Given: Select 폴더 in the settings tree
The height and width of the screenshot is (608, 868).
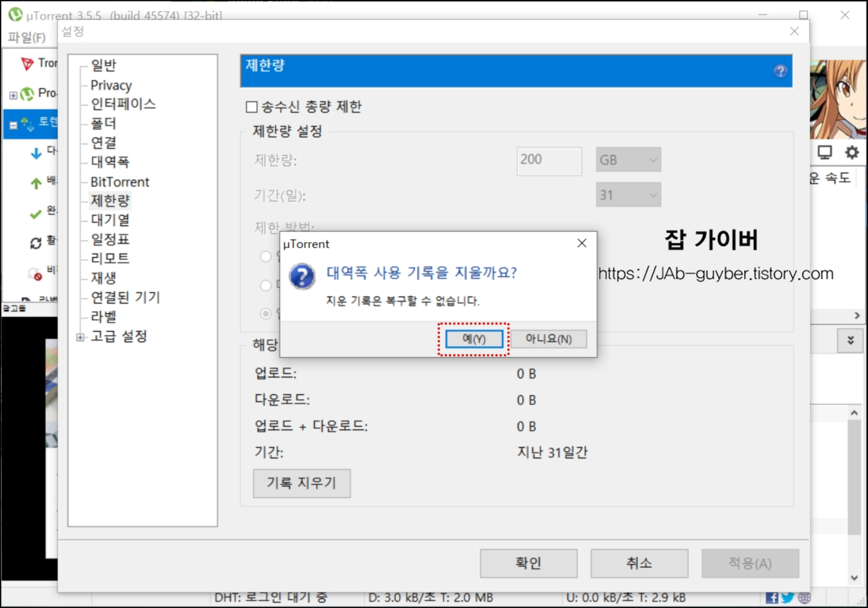Looking at the screenshot, I should click(x=103, y=124).
